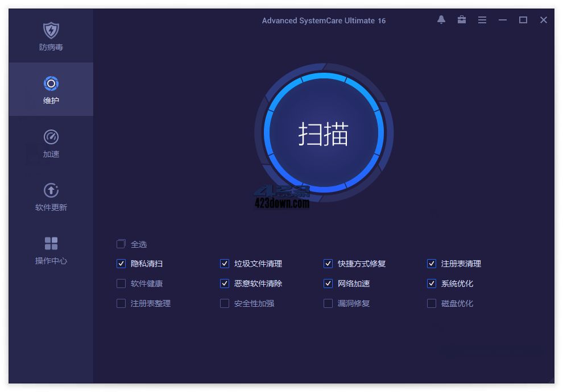Open the 操作中心 (Action Center) icon
Screen dimensions: 563x392
click(x=51, y=248)
